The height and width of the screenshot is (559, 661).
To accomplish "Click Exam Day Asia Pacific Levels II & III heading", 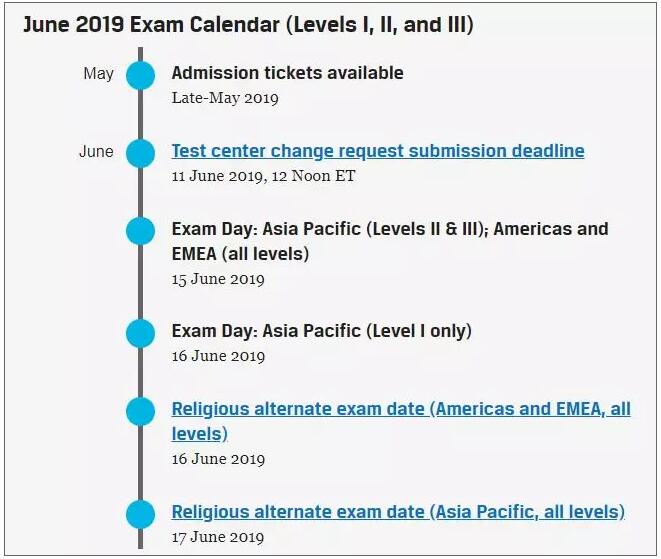I will click(389, 229).
